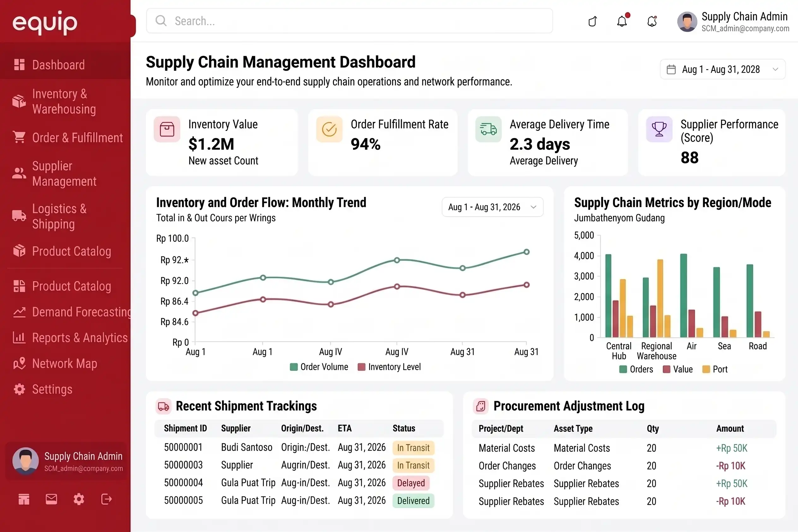The height and width of the screenshot is (532, 798).
Task: Click the Order Fulfillment Rate checkmark icon
Action: pos(329,129)
